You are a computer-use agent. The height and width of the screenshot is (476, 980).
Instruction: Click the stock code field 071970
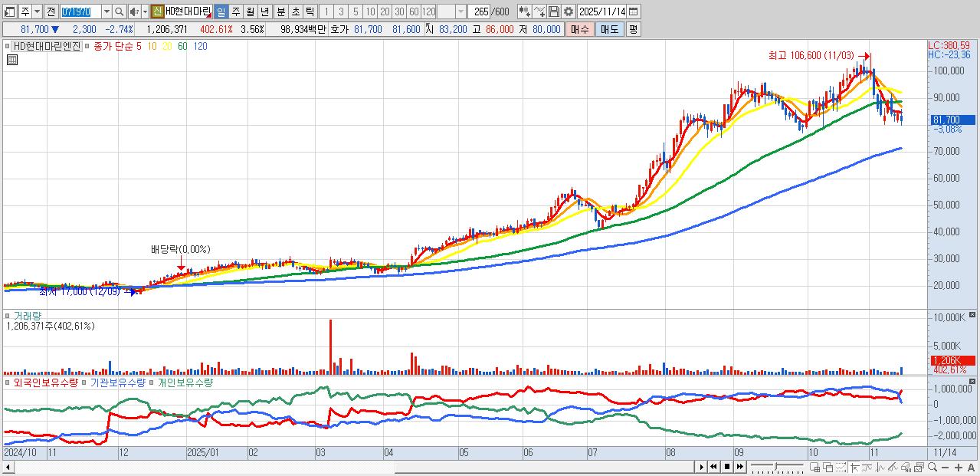80,11
